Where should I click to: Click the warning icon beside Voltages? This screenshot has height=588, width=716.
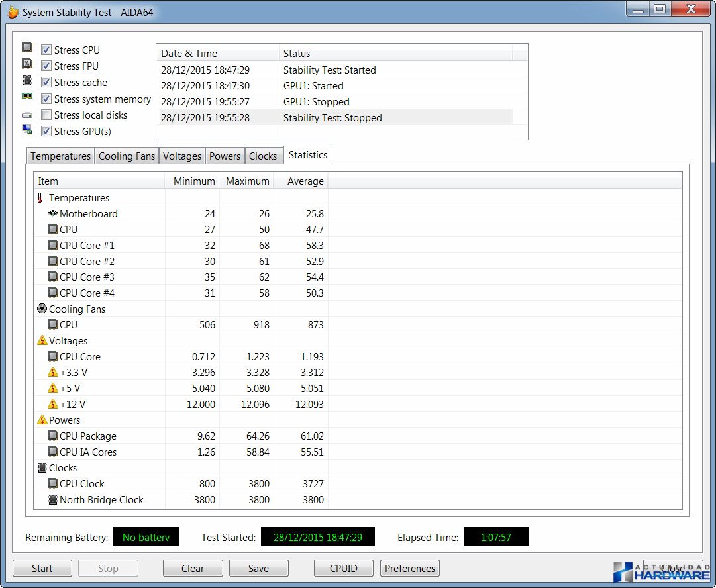[42, 340]
